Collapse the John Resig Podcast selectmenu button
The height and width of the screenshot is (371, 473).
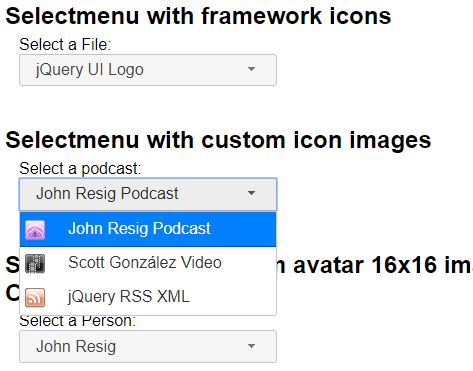(148, 194)
